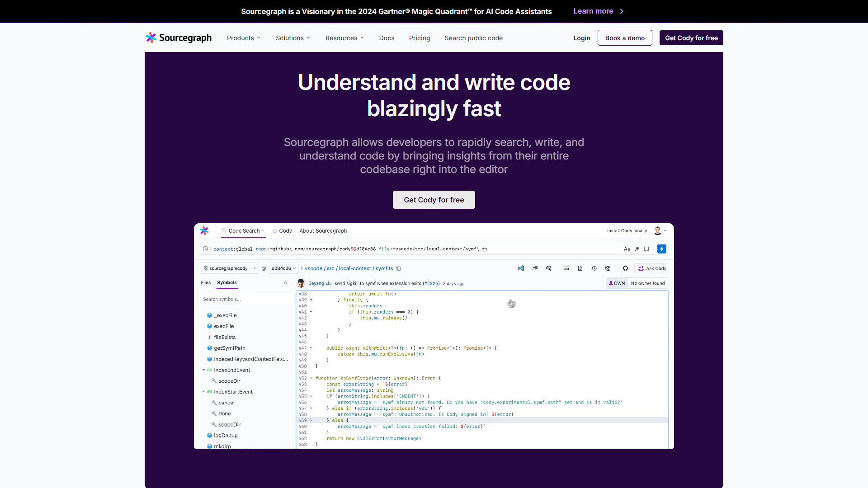Click the blue lightning search button

(x=661, y=249)
